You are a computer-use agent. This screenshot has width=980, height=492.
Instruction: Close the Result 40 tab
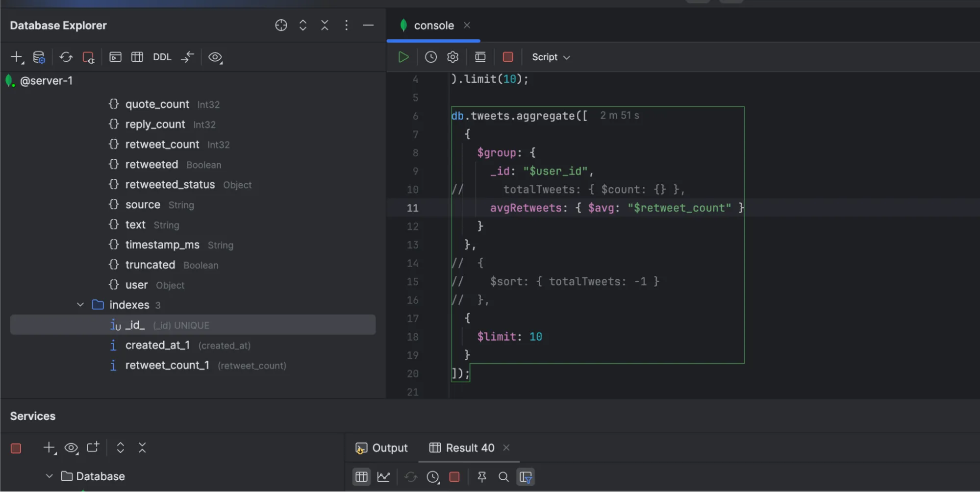point(506,447)
